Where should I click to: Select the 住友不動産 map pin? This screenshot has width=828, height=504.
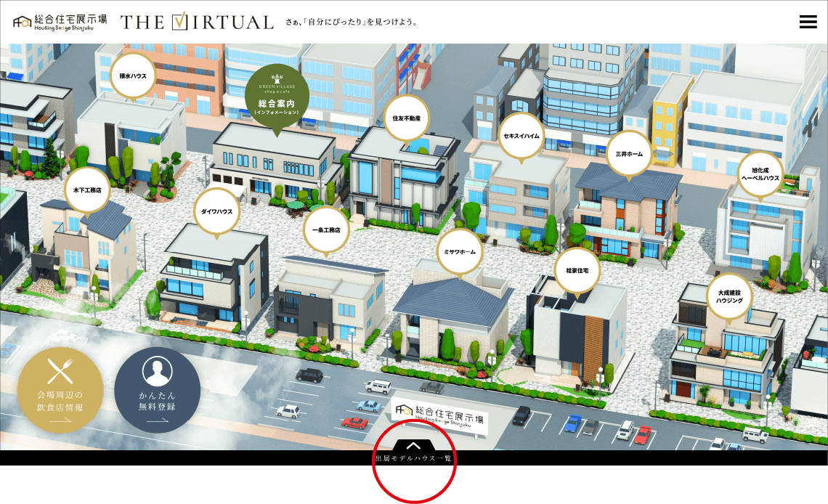[407, 120]
